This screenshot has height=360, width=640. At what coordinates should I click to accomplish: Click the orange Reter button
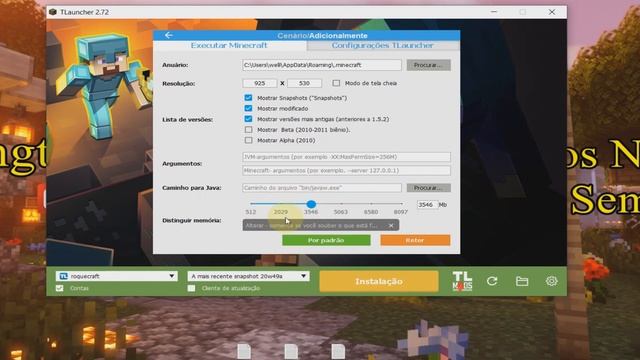pyautogui.click(x=415, y=240)
